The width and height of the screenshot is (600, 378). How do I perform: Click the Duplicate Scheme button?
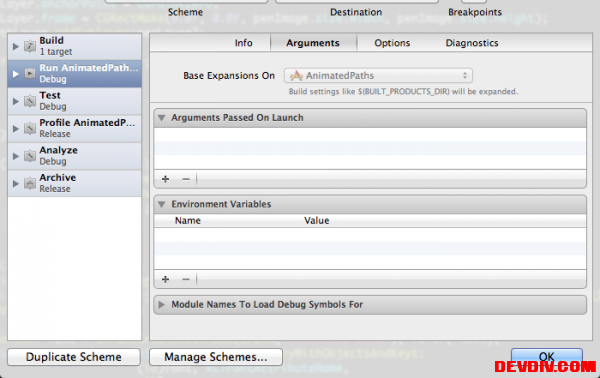tap(74, 357)
